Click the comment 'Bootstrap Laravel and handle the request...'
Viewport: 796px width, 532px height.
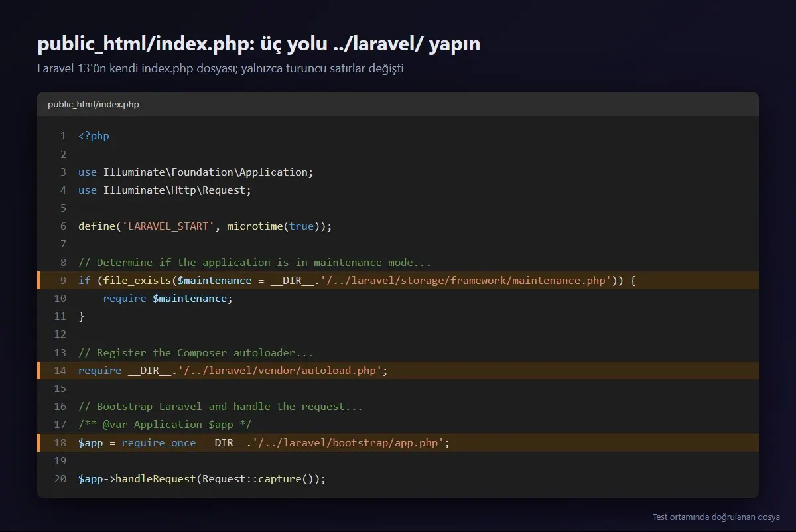[x=220, y=406]
